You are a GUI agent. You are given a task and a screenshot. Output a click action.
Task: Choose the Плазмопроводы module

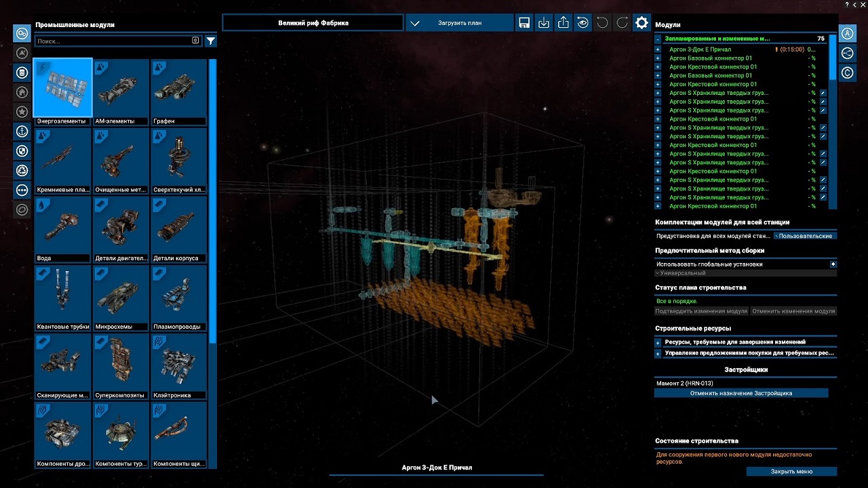[179, 298]
